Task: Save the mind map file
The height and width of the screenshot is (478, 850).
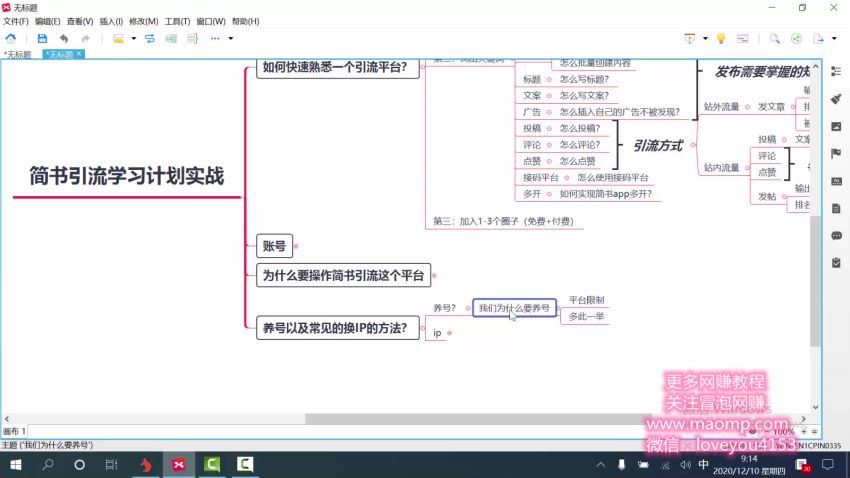Action: pos(42,38)
